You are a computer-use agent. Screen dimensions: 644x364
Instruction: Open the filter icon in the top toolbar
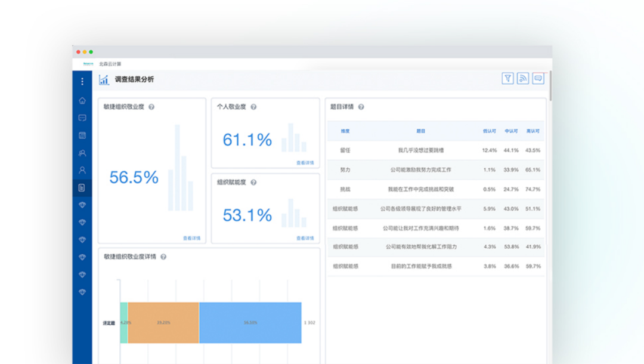coord(507,78)
